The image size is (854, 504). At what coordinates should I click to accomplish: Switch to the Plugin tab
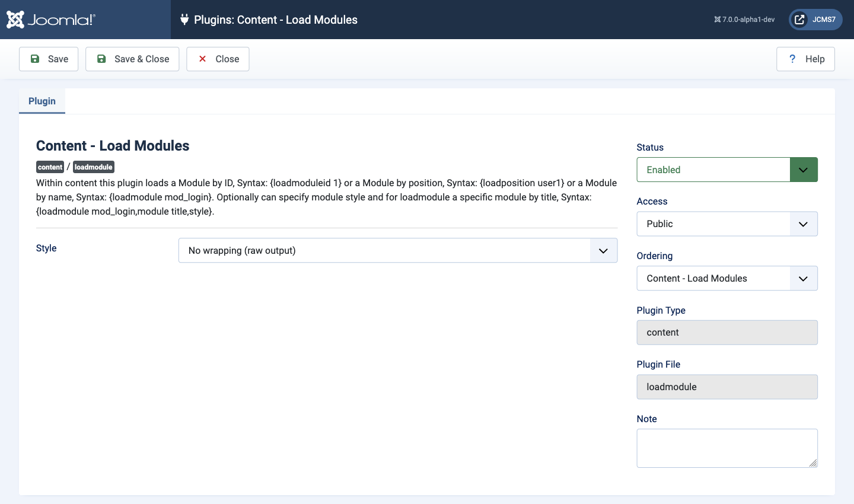tap(42, 101)
